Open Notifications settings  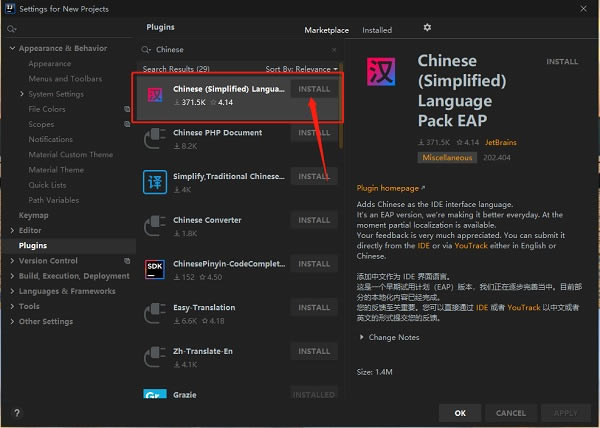(51, 139)
